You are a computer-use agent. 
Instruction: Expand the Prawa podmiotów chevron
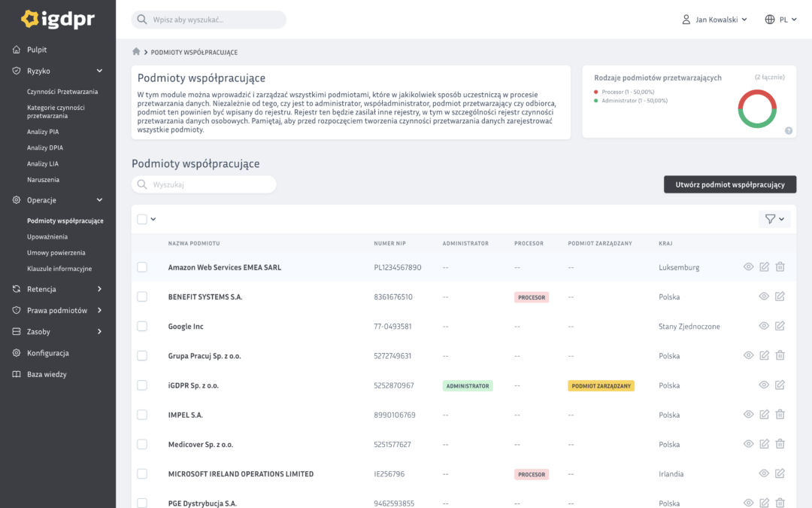[x=99, y=310]
